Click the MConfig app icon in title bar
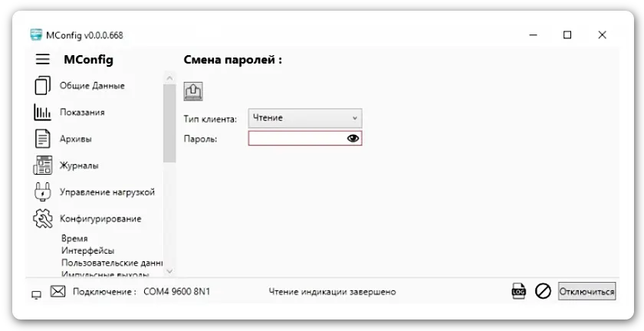 tap(36, 34)
